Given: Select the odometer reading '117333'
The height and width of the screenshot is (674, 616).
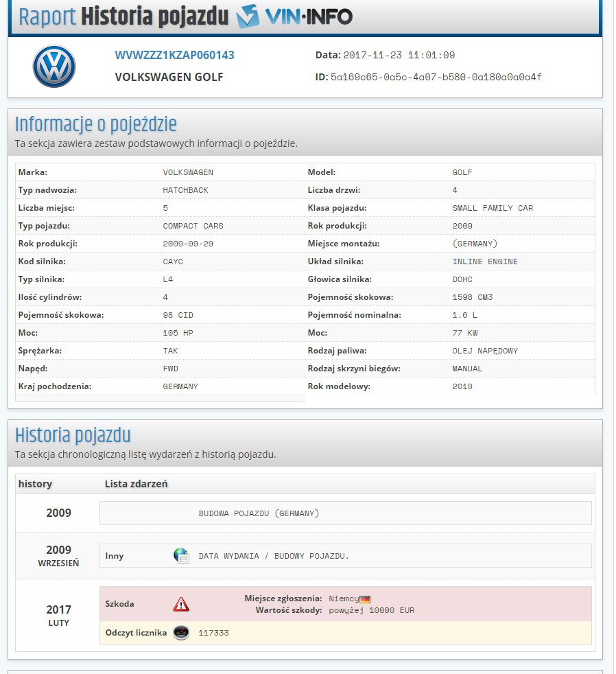Looking at the screenshot, I should coord(213,634).
